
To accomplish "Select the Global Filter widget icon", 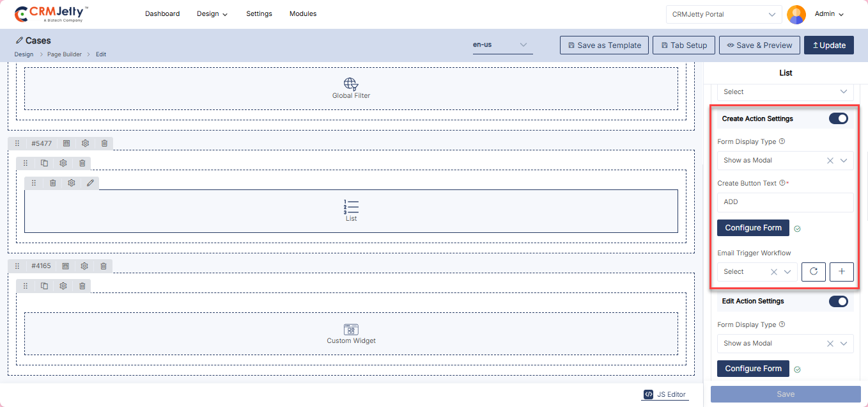I will tap(351, 84).
